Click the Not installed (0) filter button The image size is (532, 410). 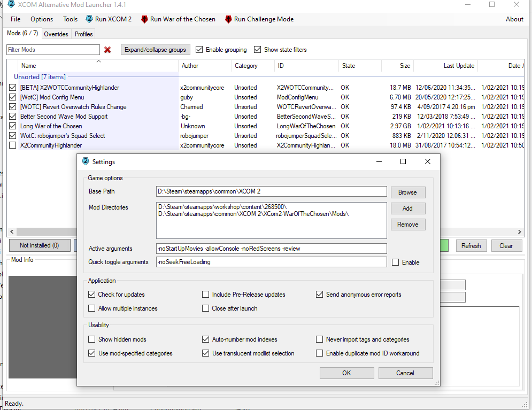pos(40,245)
